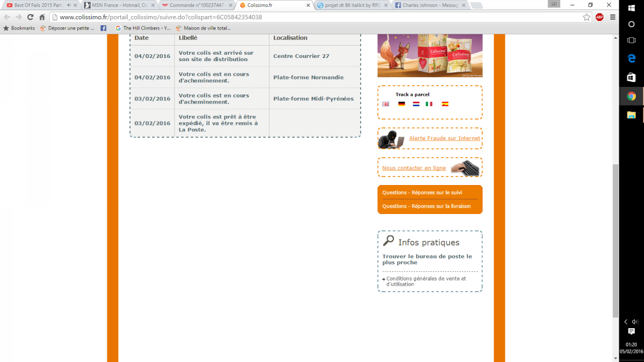644x362 pixels.
Task: Show hidden system tray icons
Action: 626,322
